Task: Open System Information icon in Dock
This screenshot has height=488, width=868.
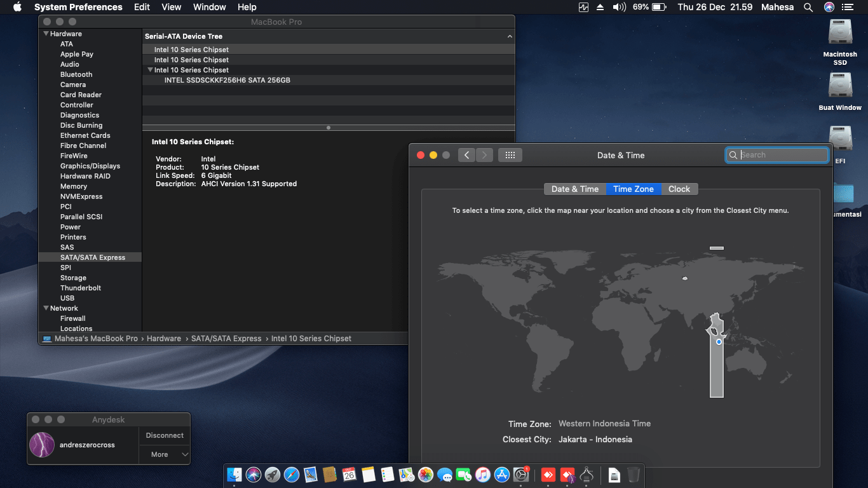Action: 587,475
